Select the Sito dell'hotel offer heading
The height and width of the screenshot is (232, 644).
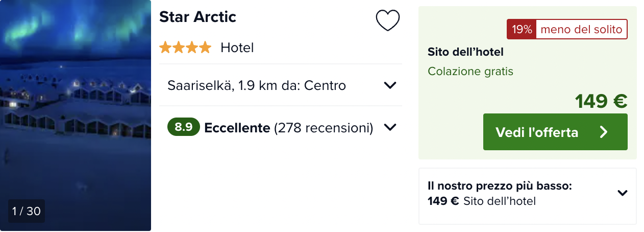(x=465, y=52)
